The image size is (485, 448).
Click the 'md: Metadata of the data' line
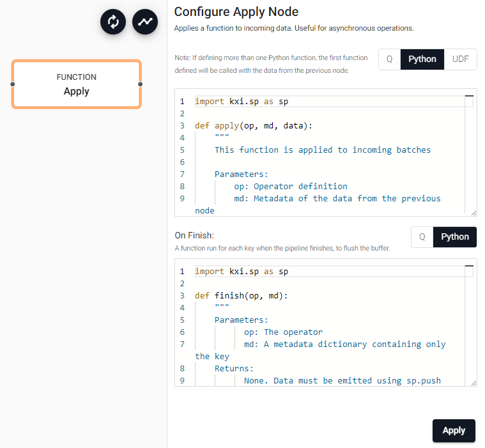point(337,198)
